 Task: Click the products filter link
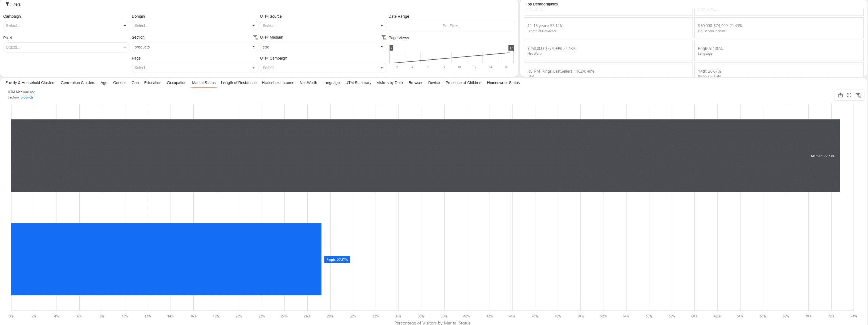click(x=27, y=97)
